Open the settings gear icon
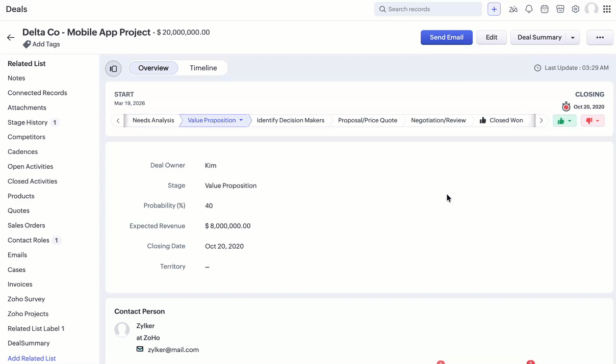 point(576,9)
